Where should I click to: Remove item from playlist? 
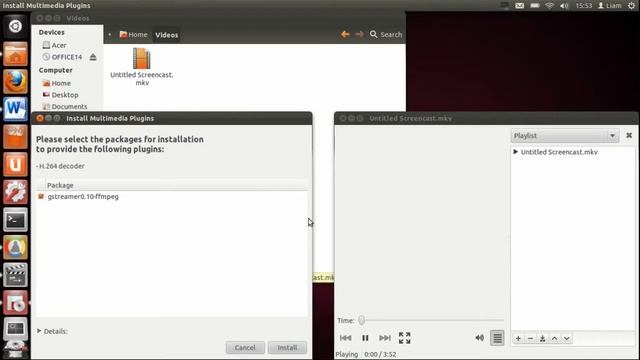coord(530,338)
